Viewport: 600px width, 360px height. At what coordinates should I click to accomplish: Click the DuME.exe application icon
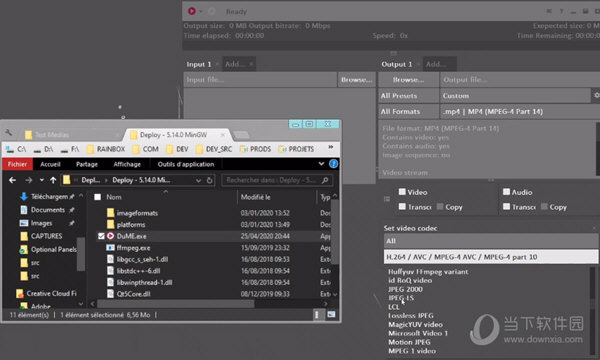[110, 236]
